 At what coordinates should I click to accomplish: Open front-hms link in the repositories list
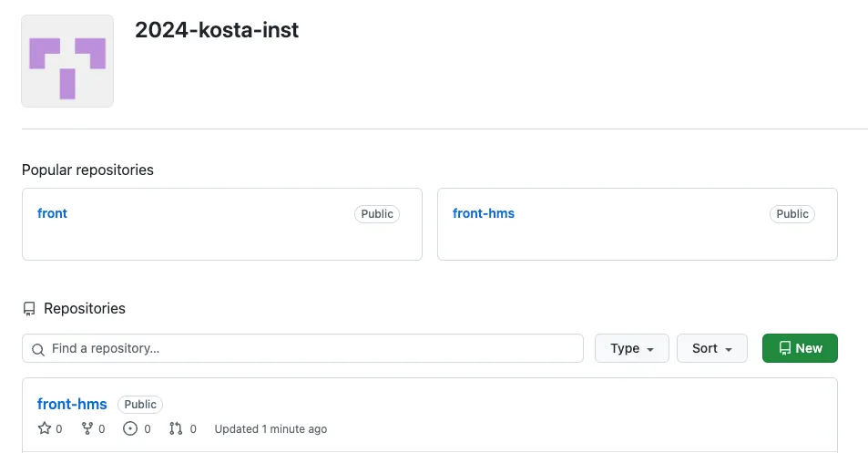click(x=72, y=404)
